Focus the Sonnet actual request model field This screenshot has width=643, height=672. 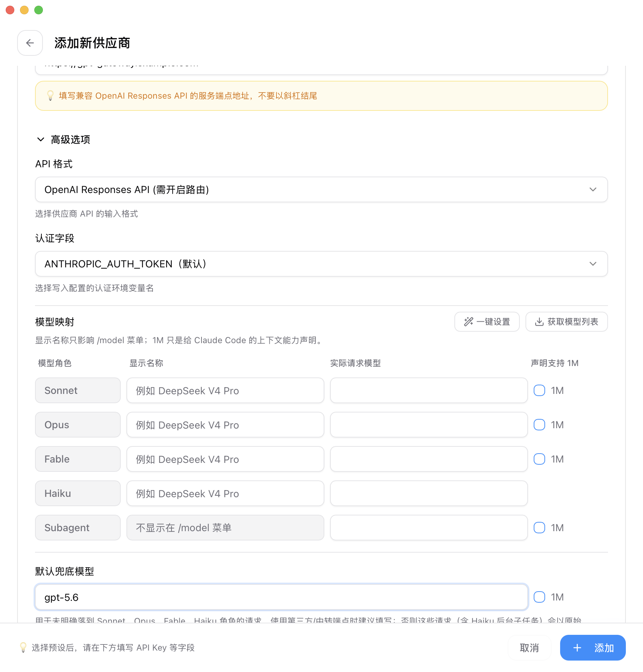[x=429, y=390]
